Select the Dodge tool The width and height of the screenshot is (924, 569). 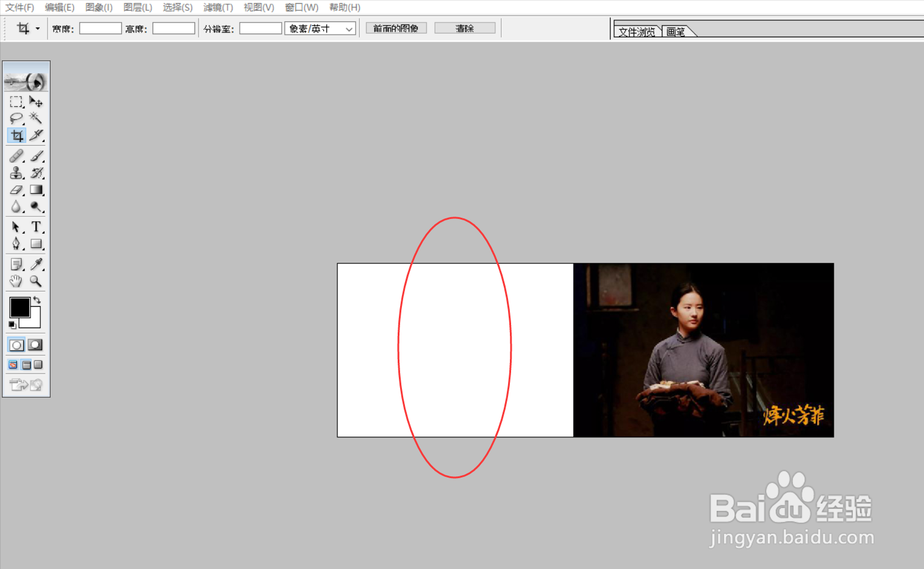36,207
